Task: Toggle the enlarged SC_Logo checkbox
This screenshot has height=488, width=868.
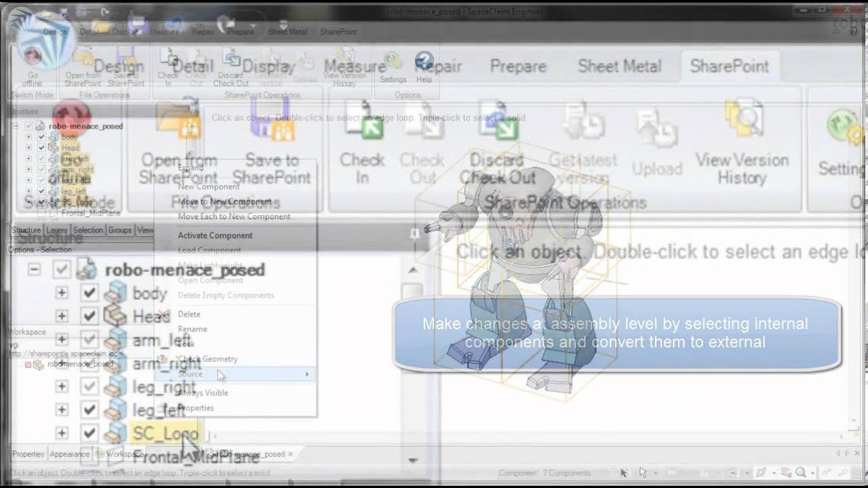Action: pyautogui.click(x=89, y=432)
